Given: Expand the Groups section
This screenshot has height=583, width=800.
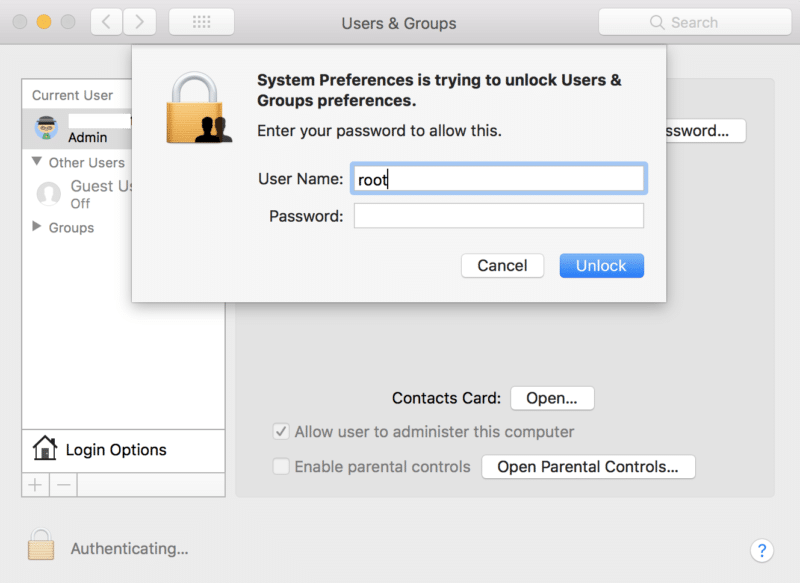Looking at the screenshot, I should [36, 226].
